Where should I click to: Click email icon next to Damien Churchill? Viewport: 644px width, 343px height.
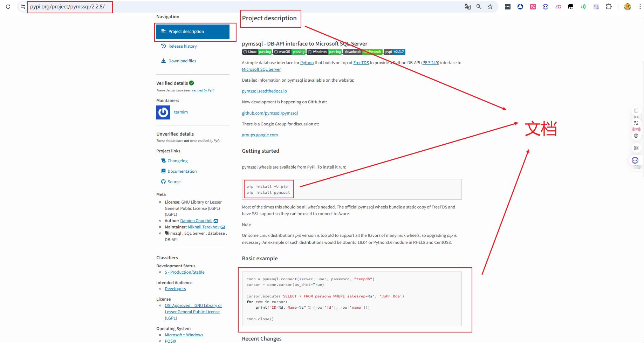(216, 221)
